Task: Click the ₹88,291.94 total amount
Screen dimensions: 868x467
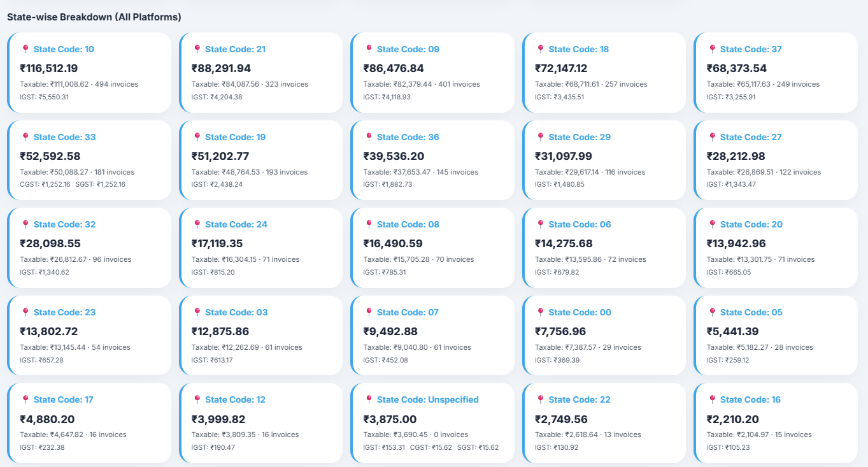Action: [x=221, y=68]
